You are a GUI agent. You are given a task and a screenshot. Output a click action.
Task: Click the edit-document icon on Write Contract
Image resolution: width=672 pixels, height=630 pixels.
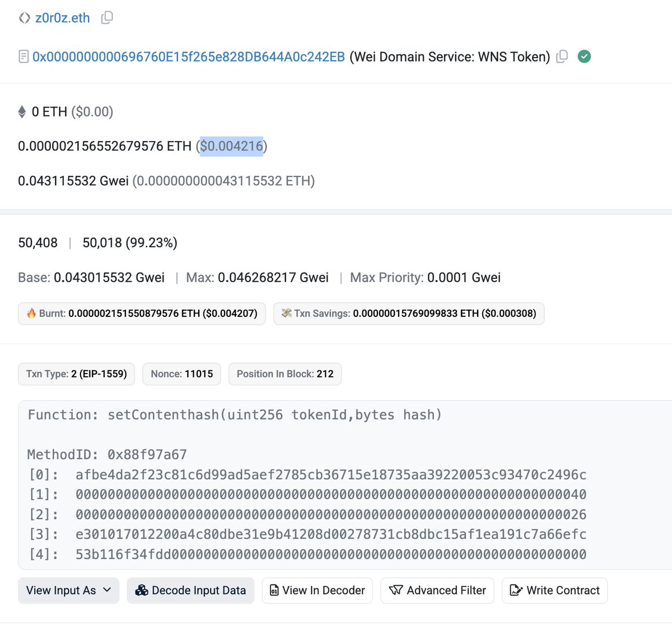coord(516,590)
